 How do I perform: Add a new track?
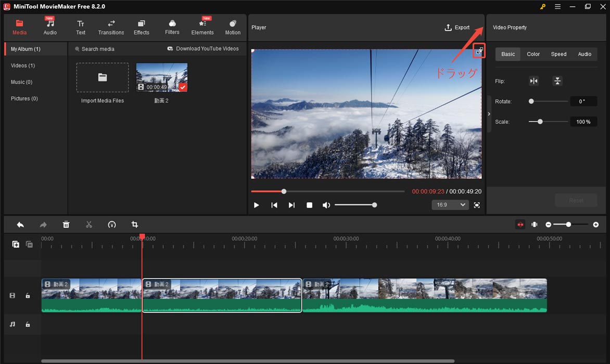click(x=16, y=244)
